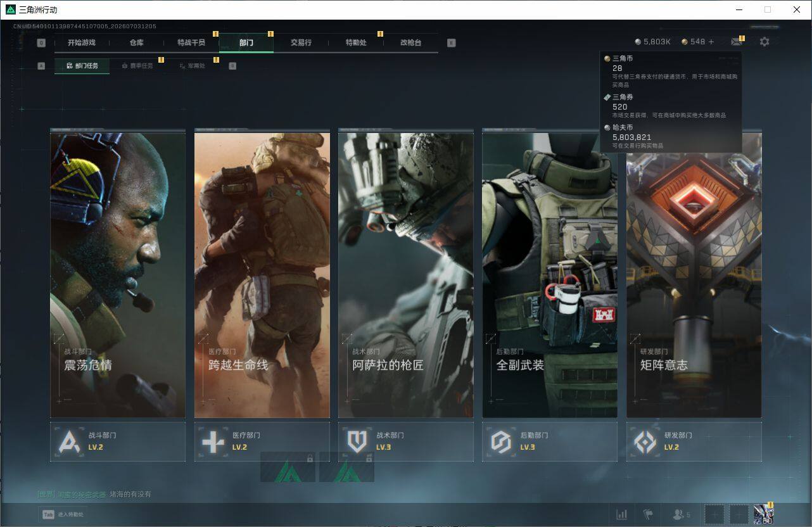Minimize the 三角洲行动 window
The image size is (812, 527).
[739, 10]
